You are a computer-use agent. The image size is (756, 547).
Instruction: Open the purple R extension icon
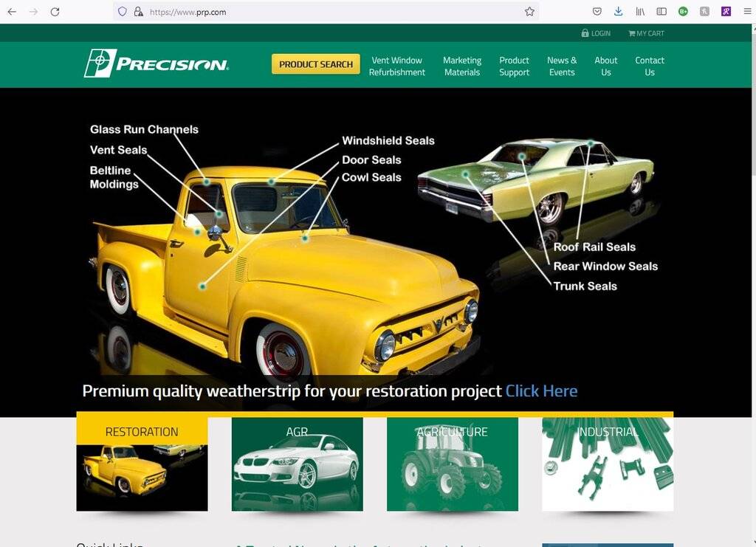(x=726, y=12)
